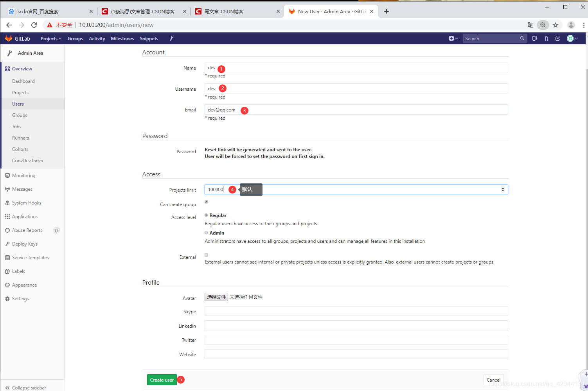Select the Regular access level radio
The height and width of the screenshot is (391, 588).
tap(206, 215)
